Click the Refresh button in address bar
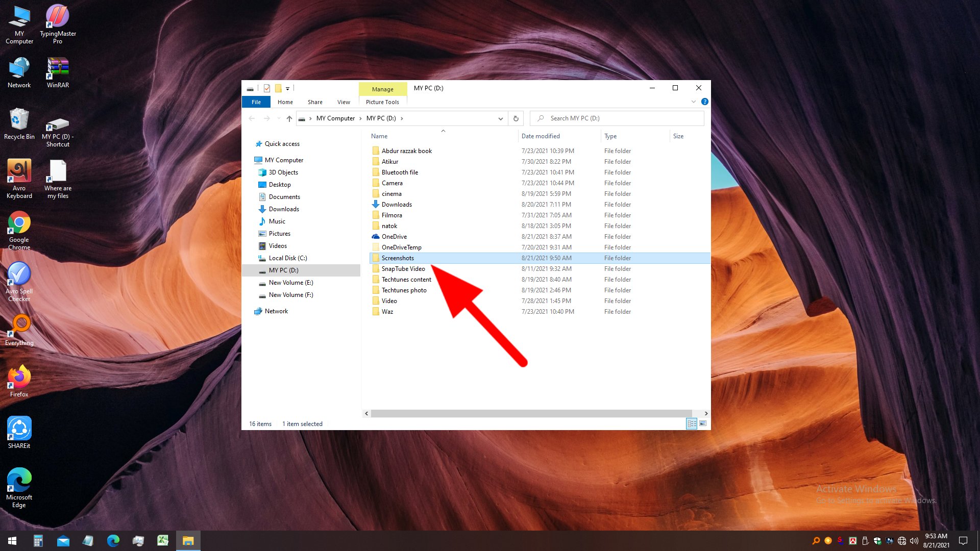The height and width of the screenshot is (551, 980). coord(516,118)
